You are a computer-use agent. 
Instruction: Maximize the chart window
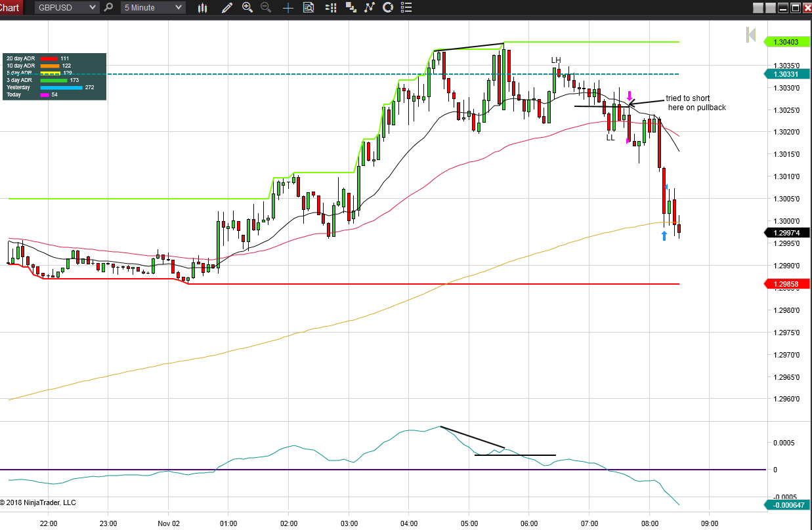pyautogui.click(x=795, y=8)
